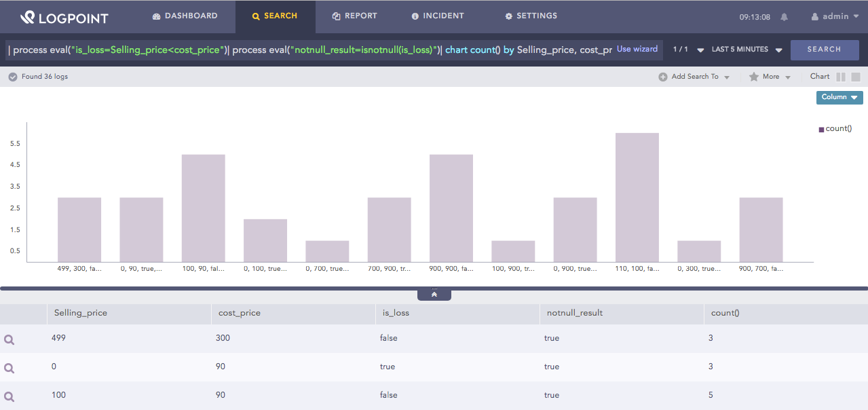Click the Logpoint logo

[x=64, y=17]
